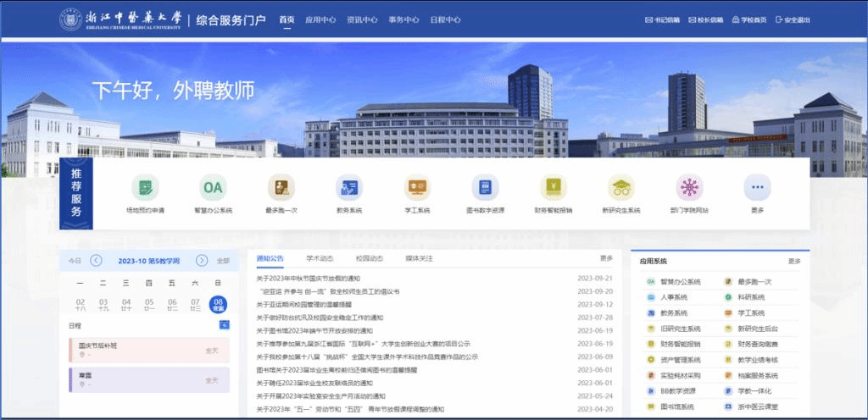868x420 pixels.
Task: Open 应用中心 in the top navigation
Action: [320, 19]
